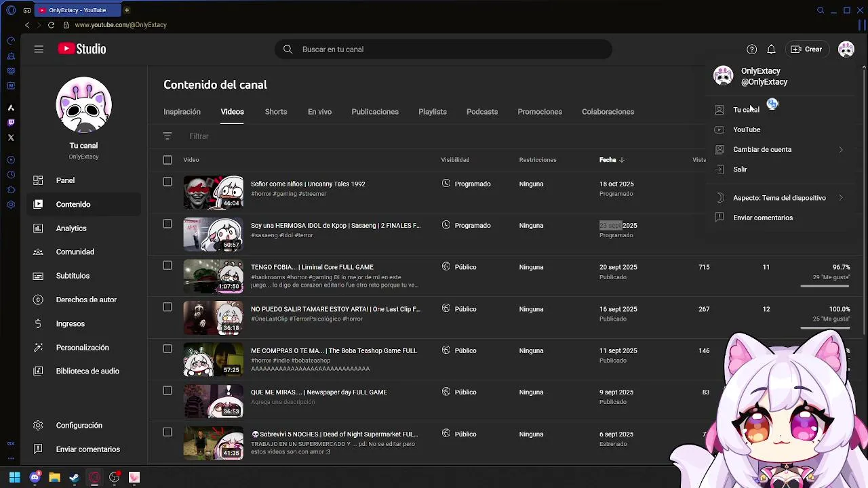Check the 'TENGO FOBIA' video row
The width and height of the screenshot is (868, 488).
coord(167,265)
